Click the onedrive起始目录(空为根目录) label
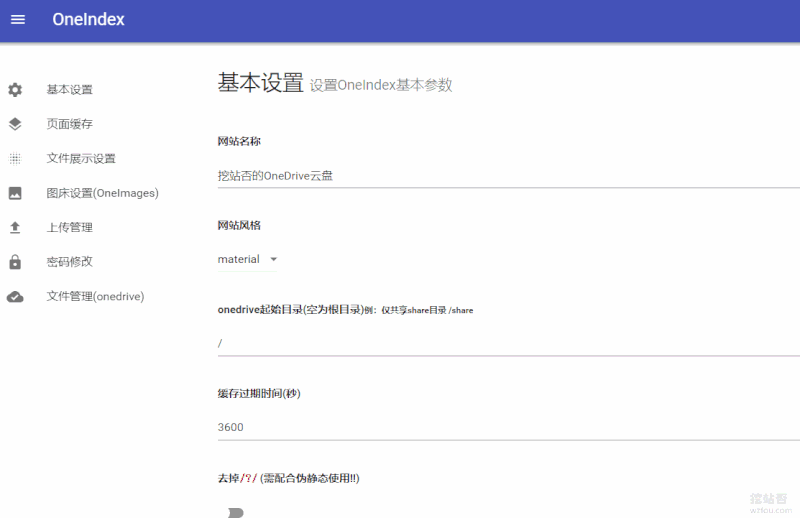800x518 pixels. click(x=290, y=310)
